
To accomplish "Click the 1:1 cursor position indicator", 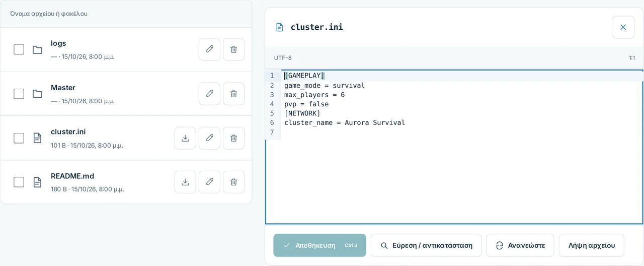I will click(631, 58).
